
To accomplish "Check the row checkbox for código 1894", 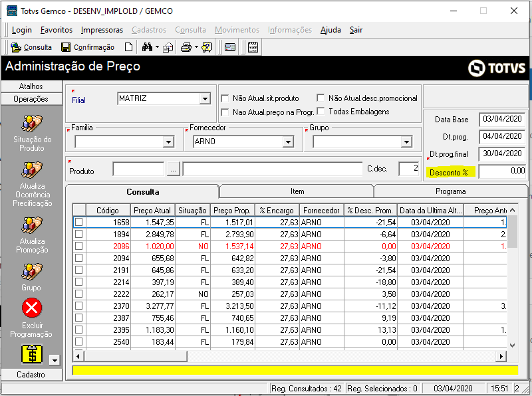I will pos(78,234).
